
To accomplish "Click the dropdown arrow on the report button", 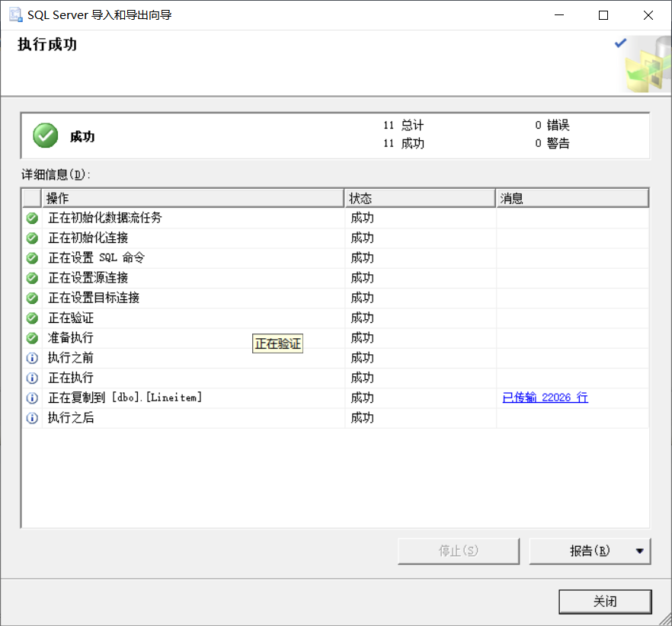I will (x=642, y=551).
